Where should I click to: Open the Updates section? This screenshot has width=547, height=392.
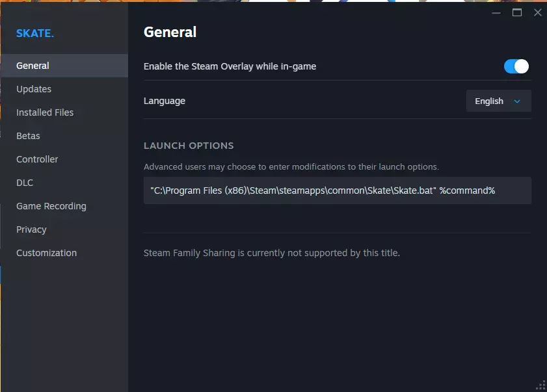34,89
